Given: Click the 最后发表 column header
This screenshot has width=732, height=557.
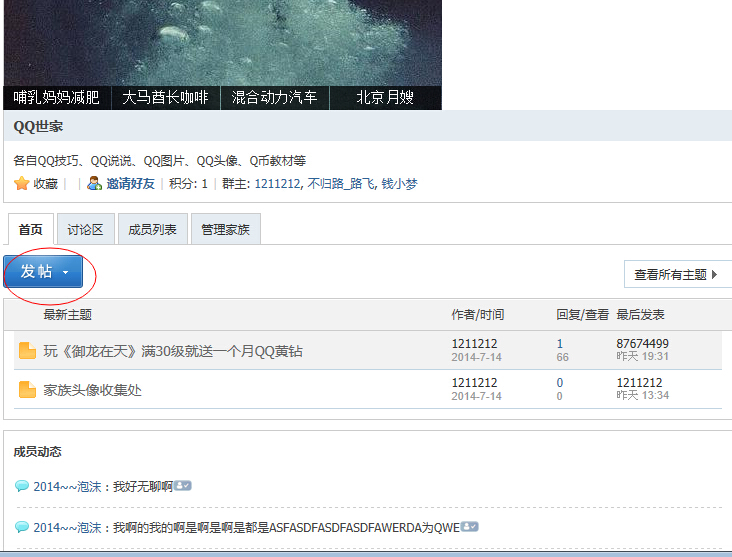Looking at the screenshot, I should [x=640, y=315].
